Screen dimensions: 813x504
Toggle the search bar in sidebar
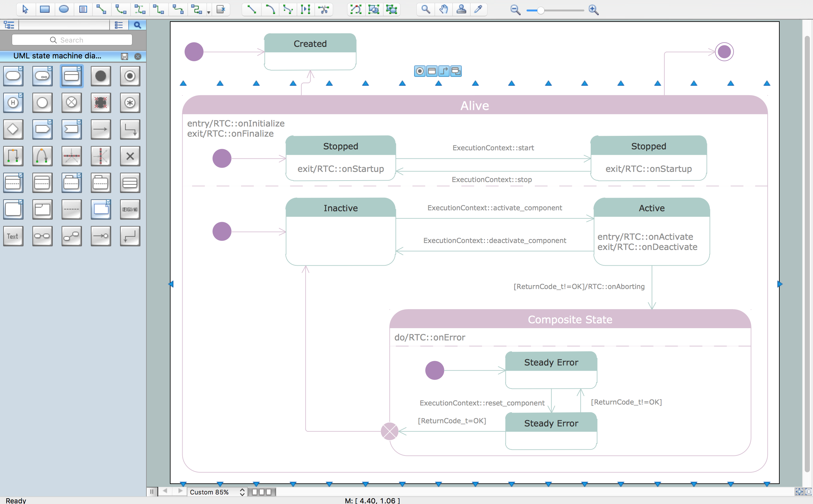pyautogui.click(x=138, y=24)
